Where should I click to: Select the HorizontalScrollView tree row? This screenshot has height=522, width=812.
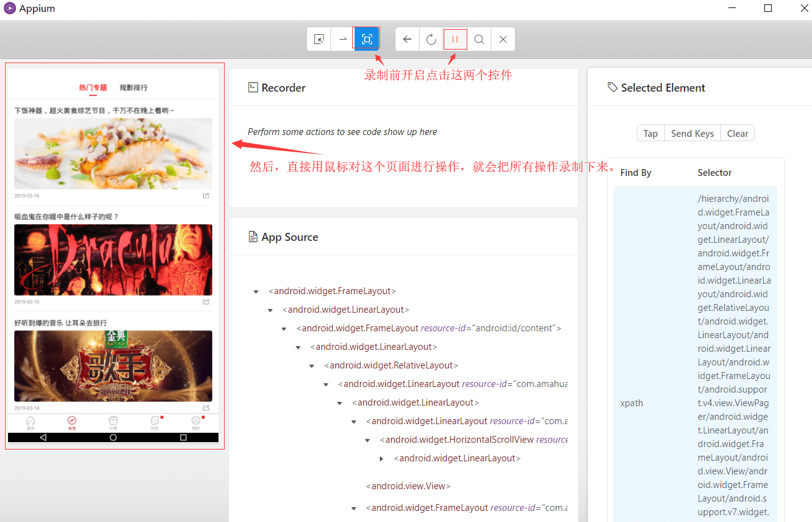473,440
